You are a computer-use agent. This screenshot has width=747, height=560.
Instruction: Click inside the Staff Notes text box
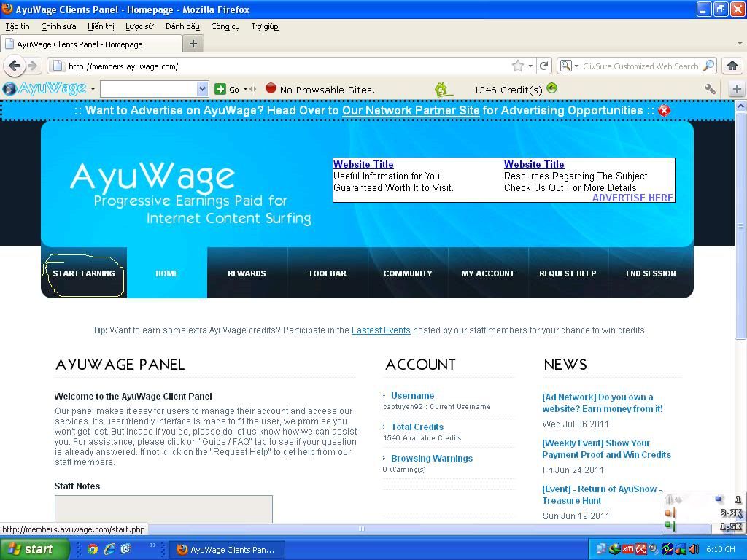click(163, 508)
